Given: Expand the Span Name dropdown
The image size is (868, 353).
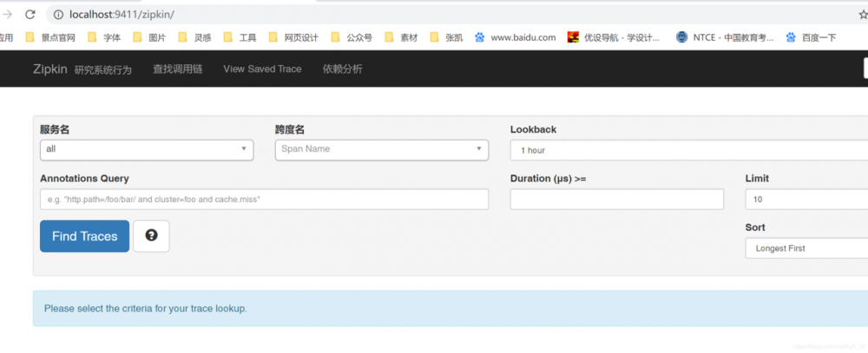Looking at the screenshot, I should [x=382, y=150].
